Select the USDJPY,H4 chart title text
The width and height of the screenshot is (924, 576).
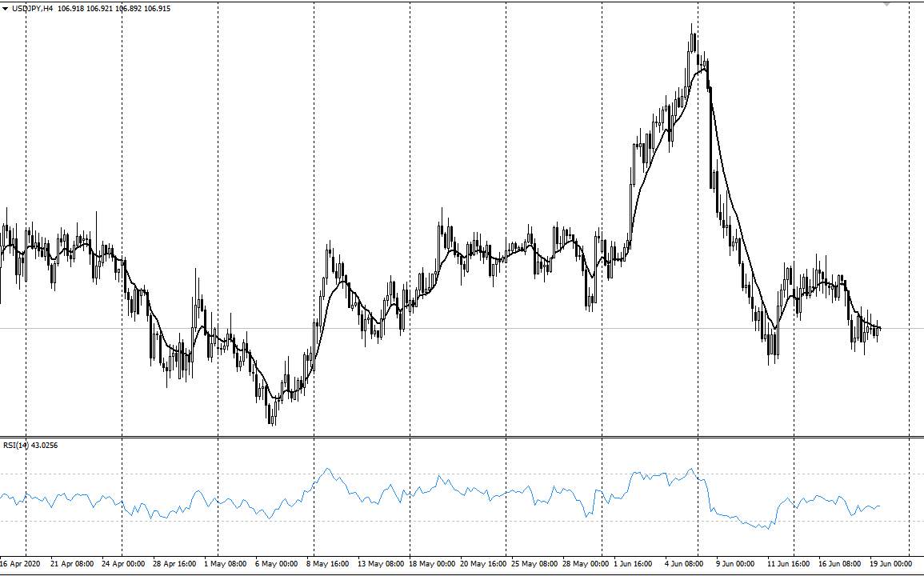(x=33, y=9)
